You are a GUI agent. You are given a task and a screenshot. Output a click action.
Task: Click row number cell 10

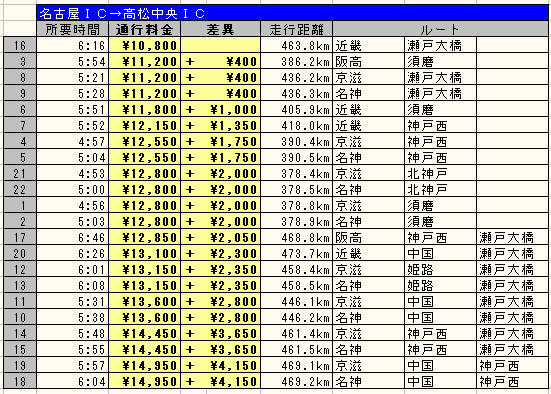pos(20,317)
